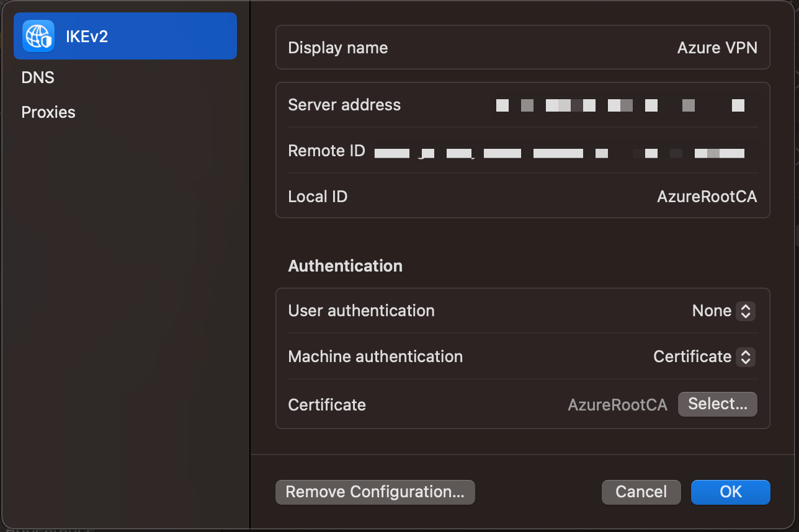
Task: Click the User authentication label
Action: (x=362, y=311)
